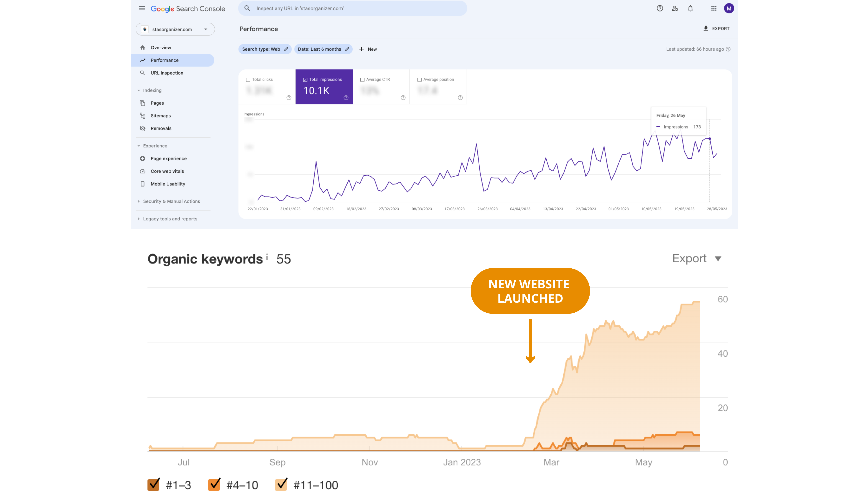Click help icon in Total impressions card

click(346, 98)
